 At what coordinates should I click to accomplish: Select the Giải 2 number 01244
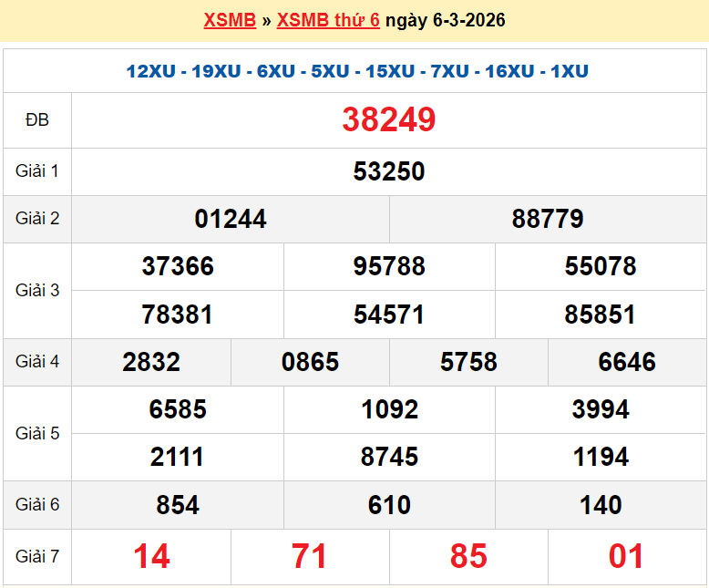[231, 219]
